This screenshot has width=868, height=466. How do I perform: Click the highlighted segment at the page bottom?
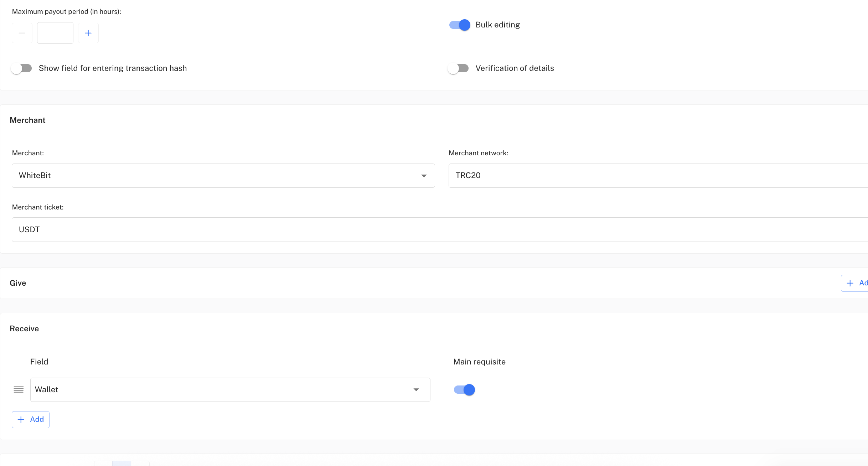click(x=122, y=463)
